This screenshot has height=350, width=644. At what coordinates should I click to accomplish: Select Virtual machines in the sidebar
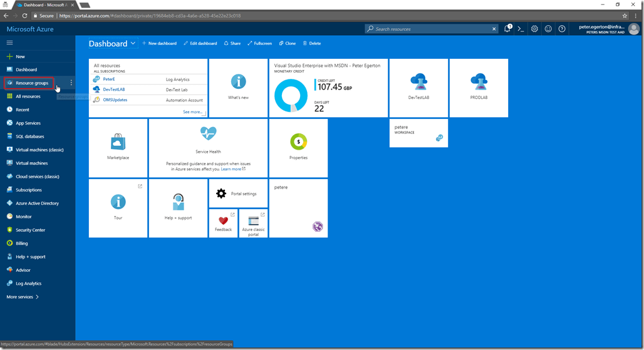[x=31, y=163]
